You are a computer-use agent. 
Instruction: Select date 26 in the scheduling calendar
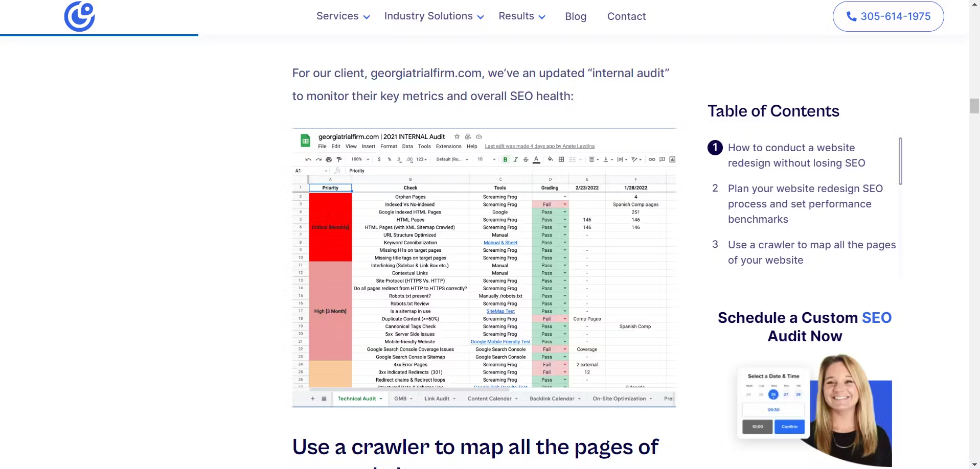[773, 394]
